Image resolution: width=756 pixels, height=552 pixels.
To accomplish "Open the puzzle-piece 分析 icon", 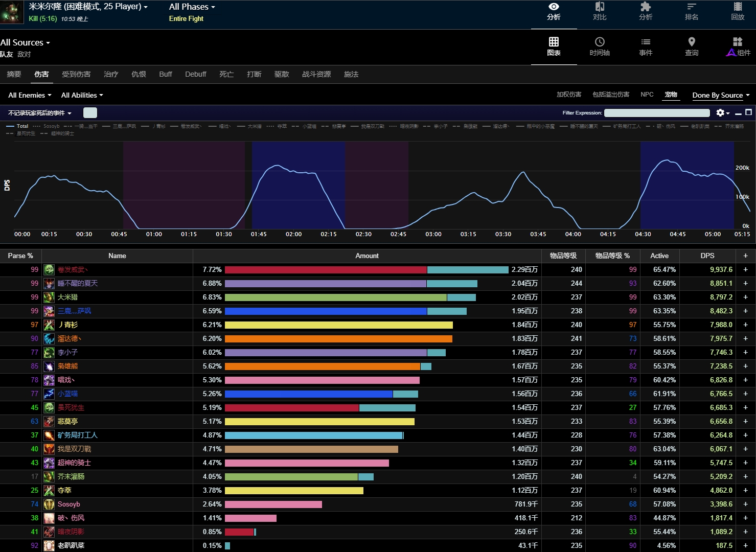I will click(x=646, y=7).
